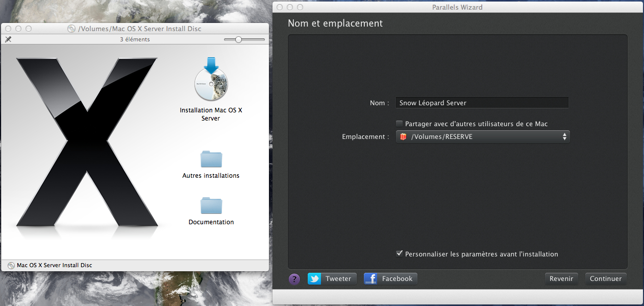
Task: Open the Parallels Wizard help button
Action: pos(294,279)
